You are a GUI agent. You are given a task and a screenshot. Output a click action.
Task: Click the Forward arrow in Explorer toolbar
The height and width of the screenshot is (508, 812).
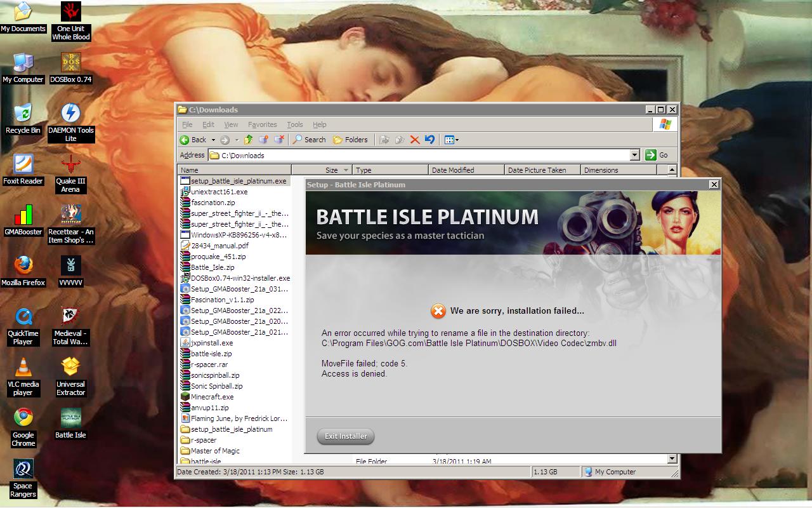click(x=225, y=140)
